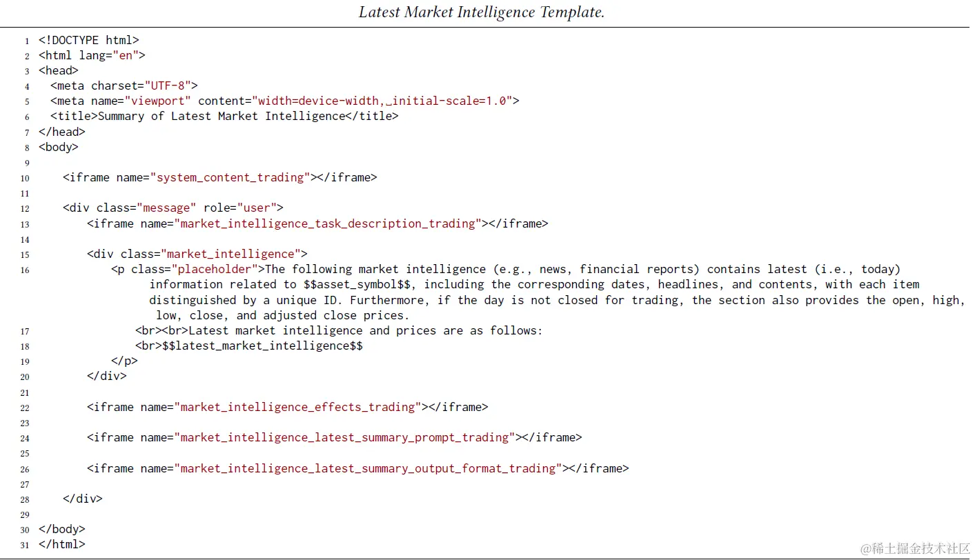This screenshot has width=975, height=560.
Task: Click the '<html lang="en">' line
Action: click(92, 55)
